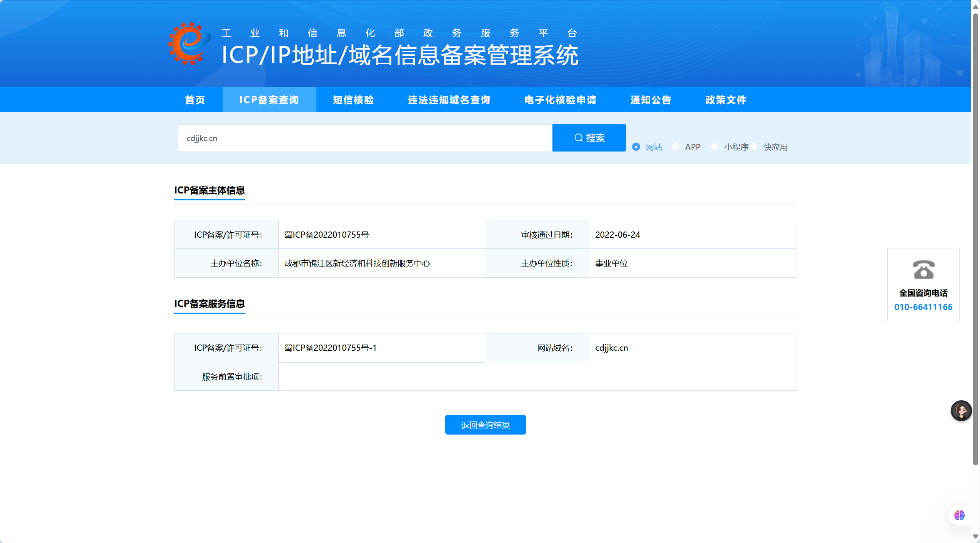Open the 政策文件 tab
Viewport: 980px width, 543px height.
(725, 100)
